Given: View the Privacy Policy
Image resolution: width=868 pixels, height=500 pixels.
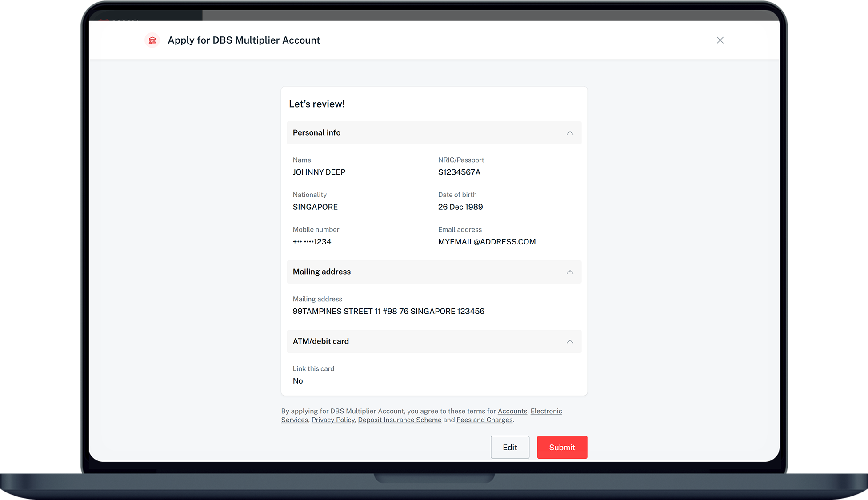Looking at the screenshot, I should (332, 420).
